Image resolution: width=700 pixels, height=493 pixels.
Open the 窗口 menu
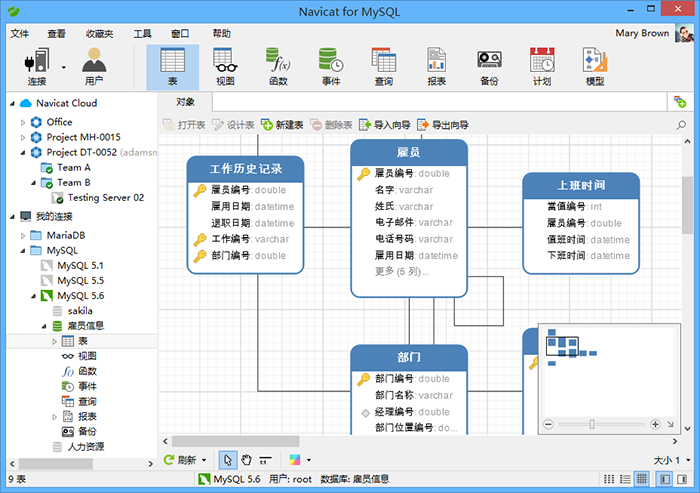[180, 33]
